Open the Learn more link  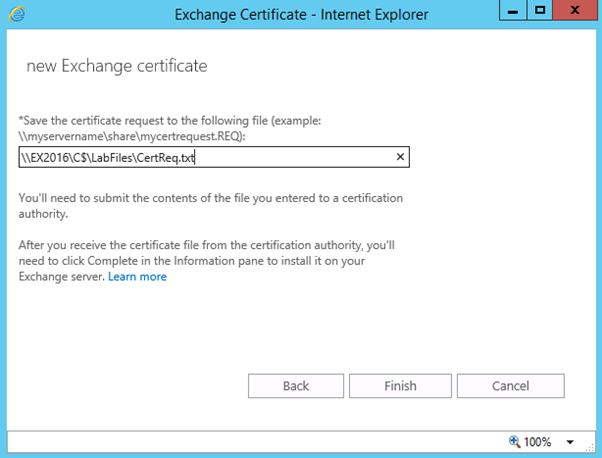pos(137,276)
